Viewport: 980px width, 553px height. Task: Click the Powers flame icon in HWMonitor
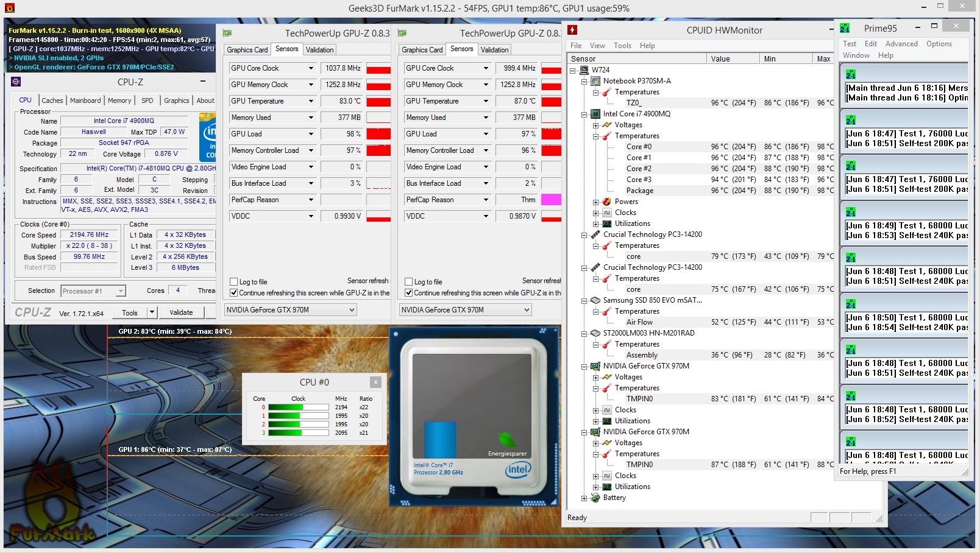(x=607, y=202)
